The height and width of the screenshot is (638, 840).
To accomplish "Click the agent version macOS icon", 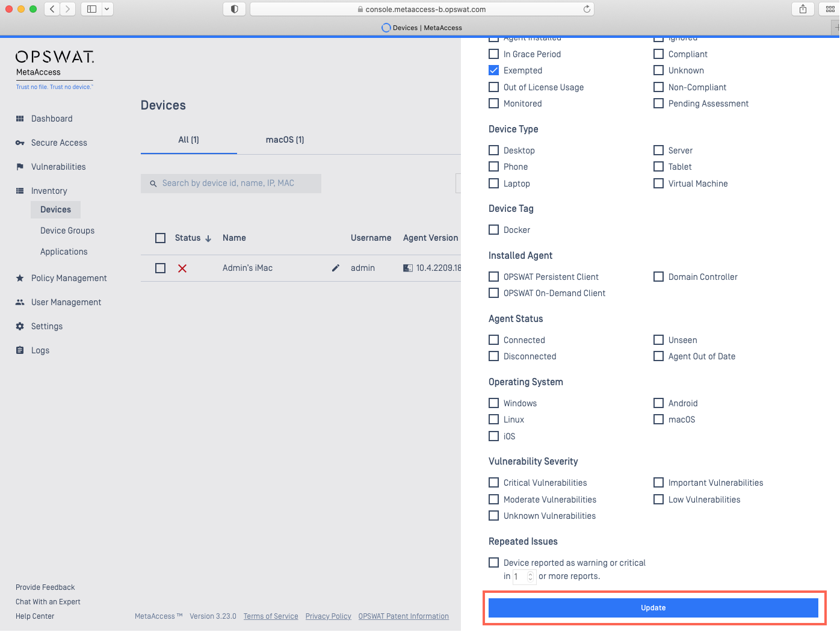I will click(x=408, y=268).
